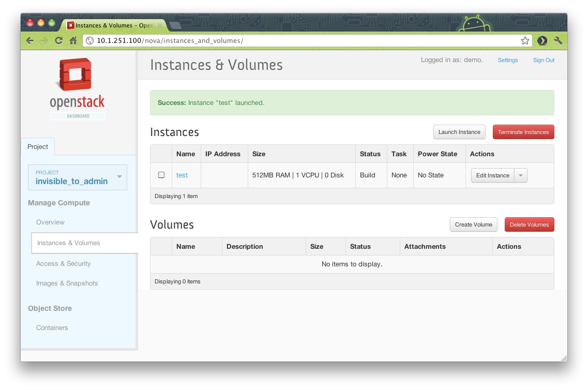Open Chrome's wrench settings menu

click(559, 40)
